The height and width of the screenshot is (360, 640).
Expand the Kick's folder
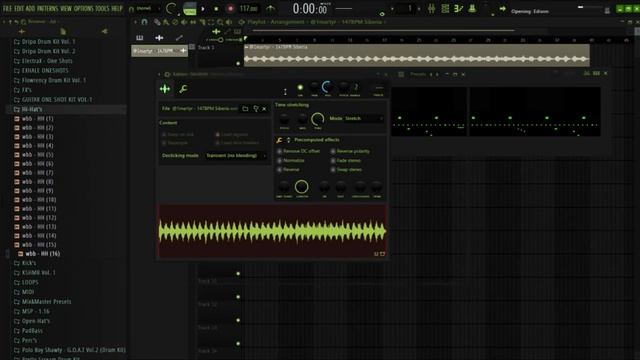[x=25, y=263]
